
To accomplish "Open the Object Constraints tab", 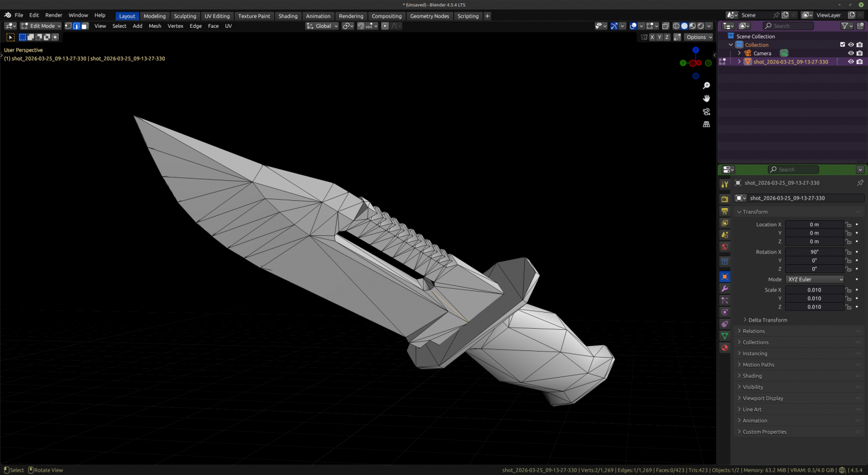I will coord(724,324).
